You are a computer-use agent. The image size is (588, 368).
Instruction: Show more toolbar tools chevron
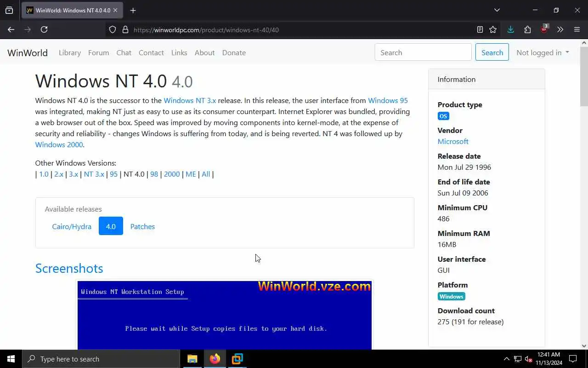pos(560,29)
